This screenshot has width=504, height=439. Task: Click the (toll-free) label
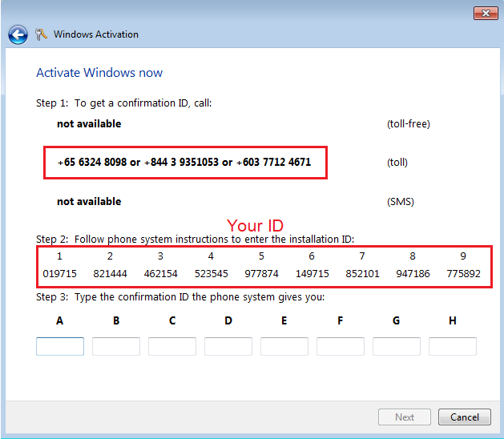tap(409, 123)
